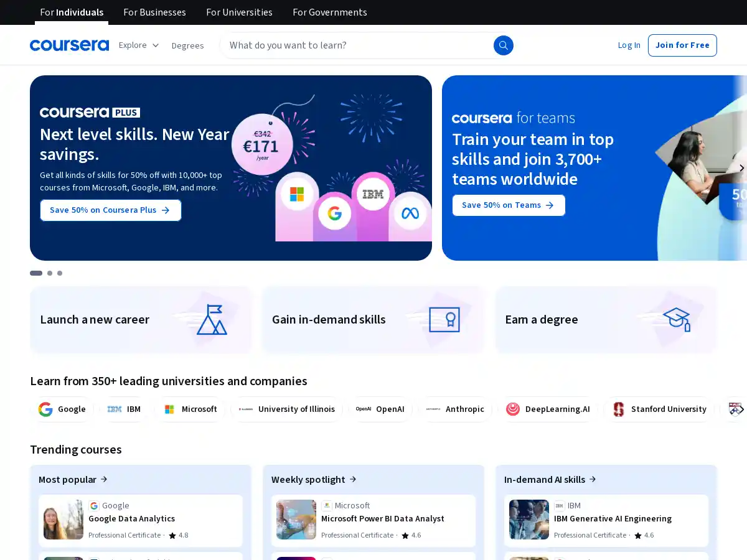Click the right arrow beside the partner logos

[x=742, y=409]
